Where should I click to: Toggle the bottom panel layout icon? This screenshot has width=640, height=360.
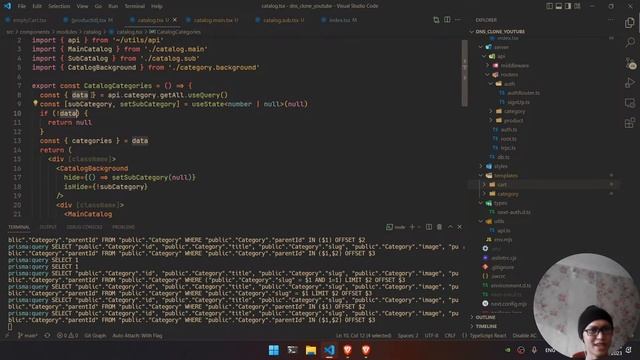pyautogui.click(x=559, y=6)
